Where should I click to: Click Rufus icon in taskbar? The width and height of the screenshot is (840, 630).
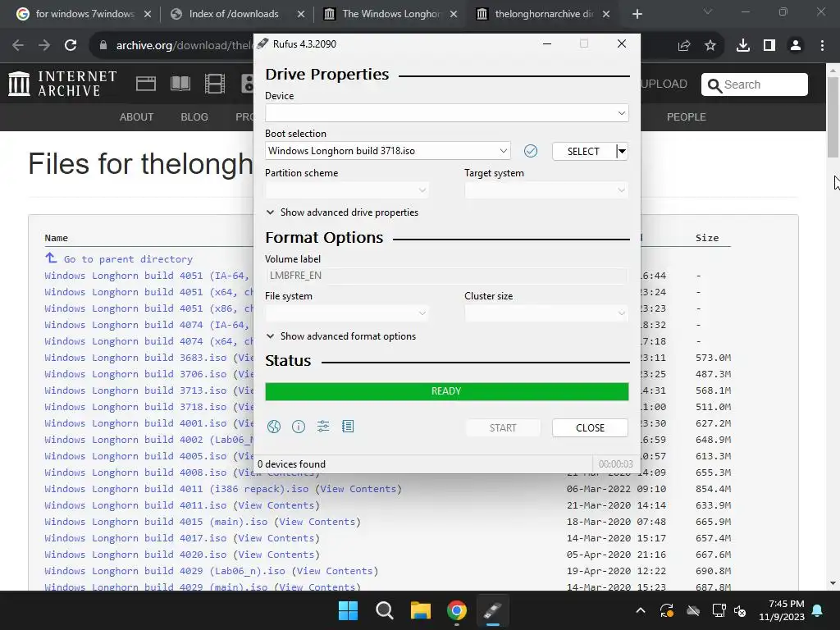coord(493,610)
